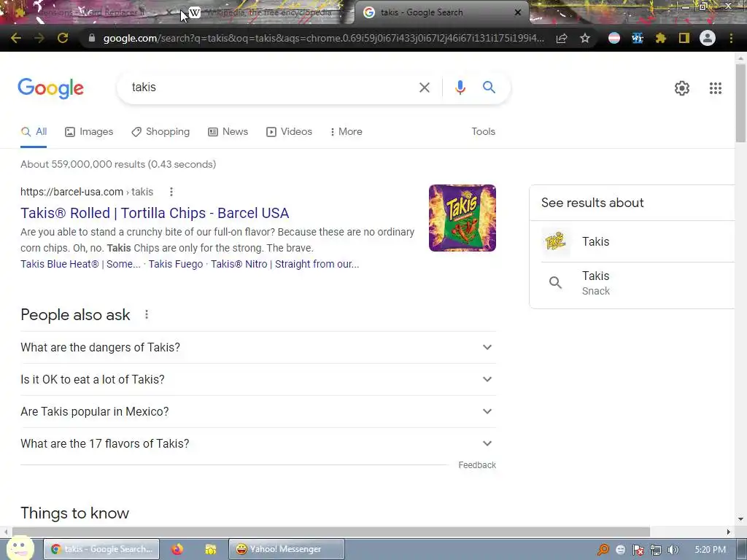Click the search magnifier in the system tray
Viewport: 747px width, 560px height.
click(x=603, y=550)
